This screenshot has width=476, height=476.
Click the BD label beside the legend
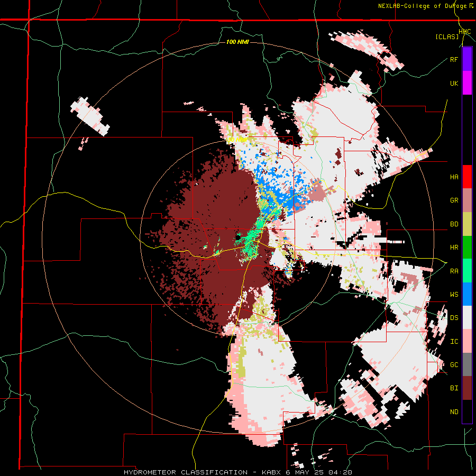click(x=454, y=224)
